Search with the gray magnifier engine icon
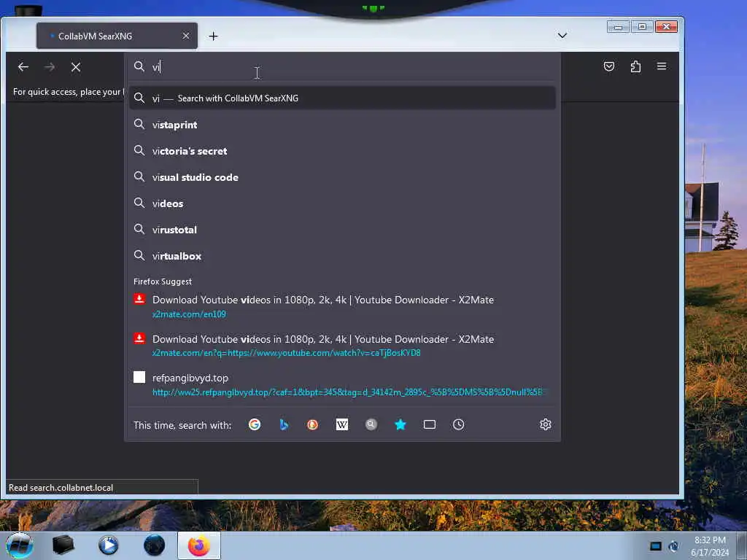The width and height of the screenshot is (747, 560). tap(371, 424)
